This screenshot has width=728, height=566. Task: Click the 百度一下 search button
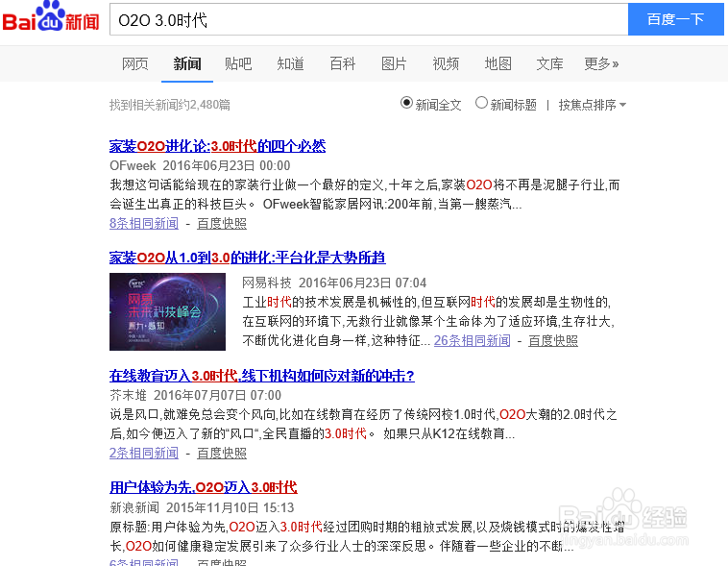[675, 19]
